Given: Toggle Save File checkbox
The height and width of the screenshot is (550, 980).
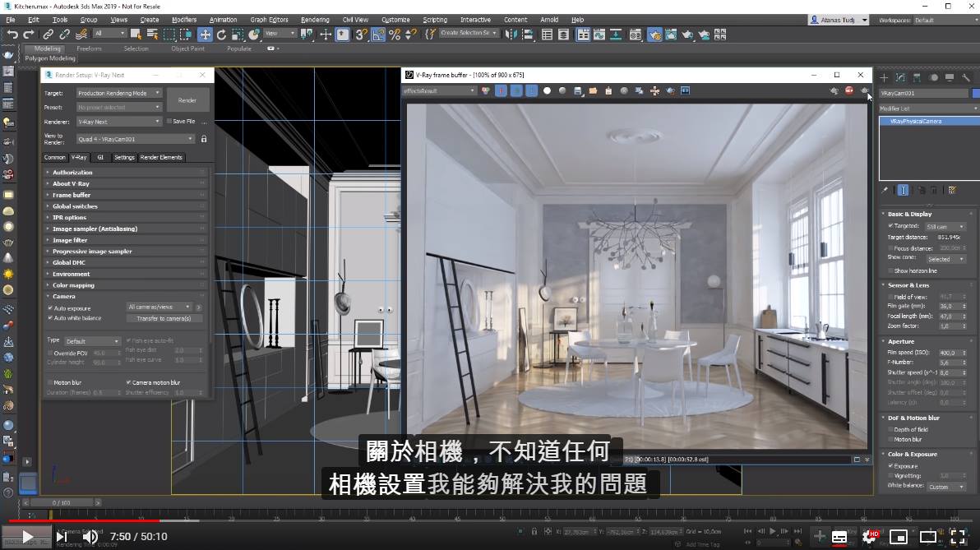Looking at the screenshot, I should click(x=169, y=121).
